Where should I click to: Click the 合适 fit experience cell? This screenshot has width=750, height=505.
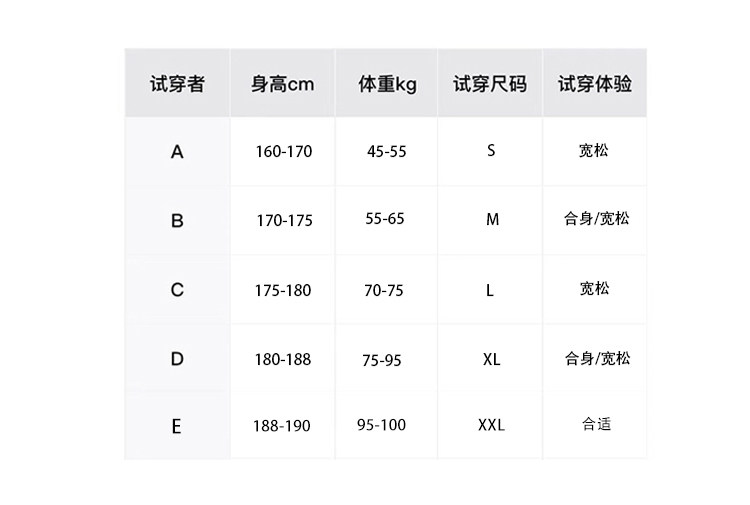[596, 424]
